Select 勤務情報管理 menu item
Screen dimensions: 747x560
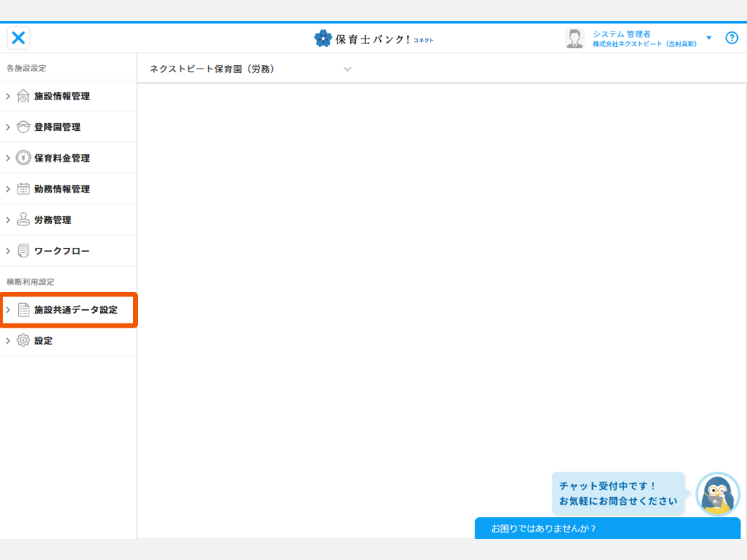click(x=62, y=189)
